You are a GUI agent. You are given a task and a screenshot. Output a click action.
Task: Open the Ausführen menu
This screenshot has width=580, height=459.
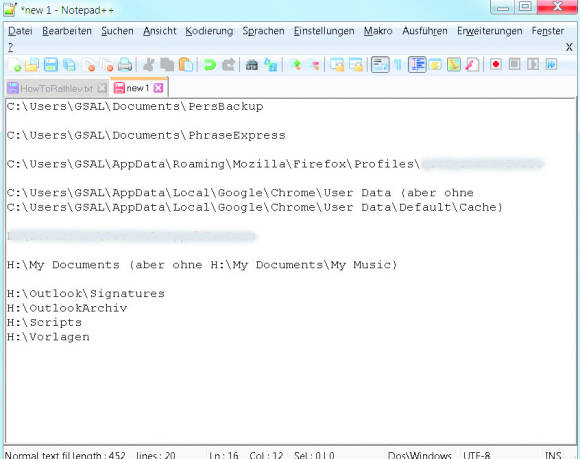pos(425,31)
